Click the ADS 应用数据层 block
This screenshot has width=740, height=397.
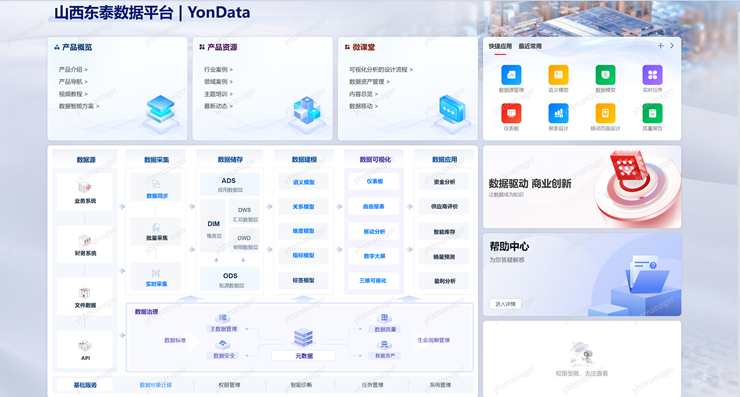point(230,184)
